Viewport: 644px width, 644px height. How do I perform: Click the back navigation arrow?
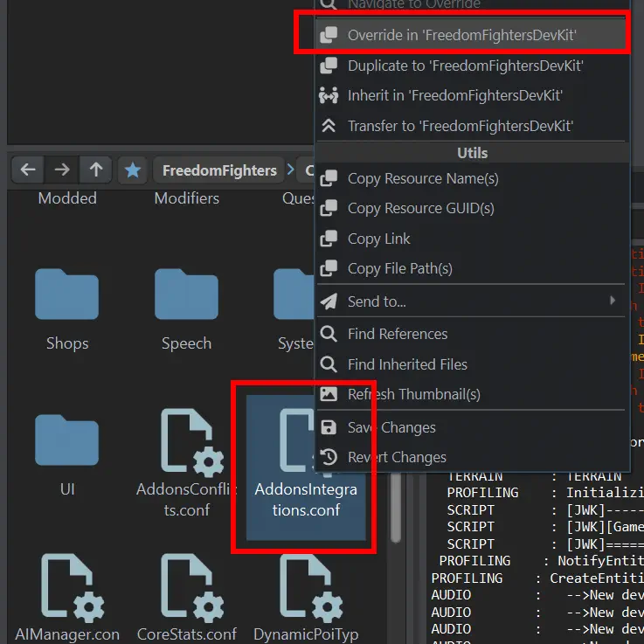click(28, 170)
